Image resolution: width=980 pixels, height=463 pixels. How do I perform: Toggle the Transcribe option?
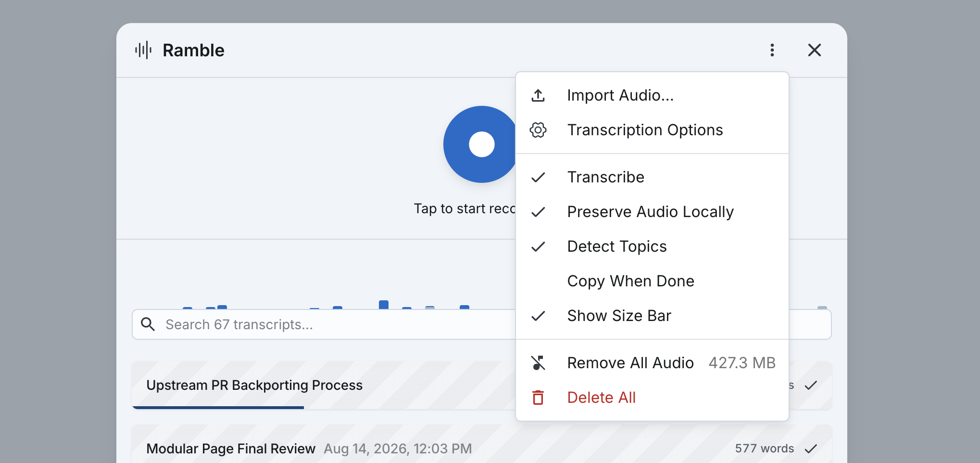pyautogui.click(x=652, y=177)
